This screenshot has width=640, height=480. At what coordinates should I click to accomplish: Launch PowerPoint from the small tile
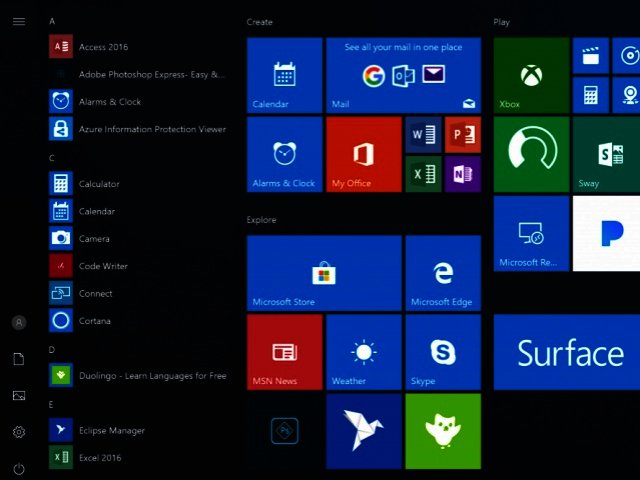pyautogui.click(x=463, y=135)
